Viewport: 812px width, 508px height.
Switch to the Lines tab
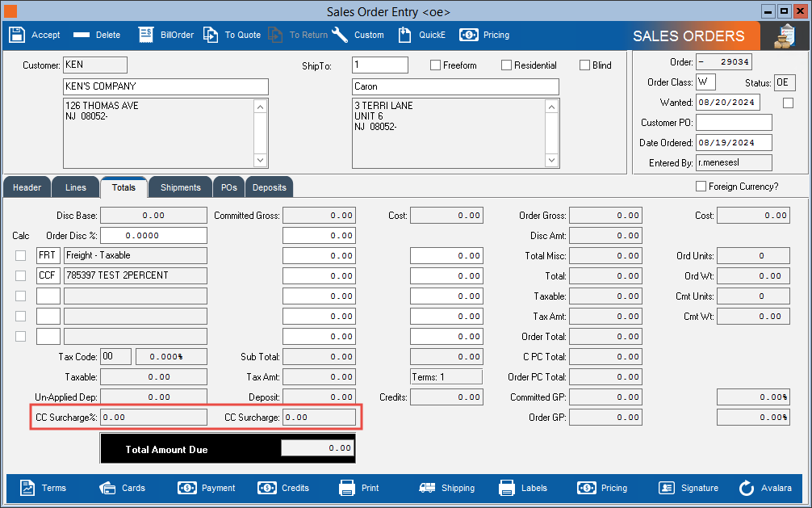click(75, 187)
